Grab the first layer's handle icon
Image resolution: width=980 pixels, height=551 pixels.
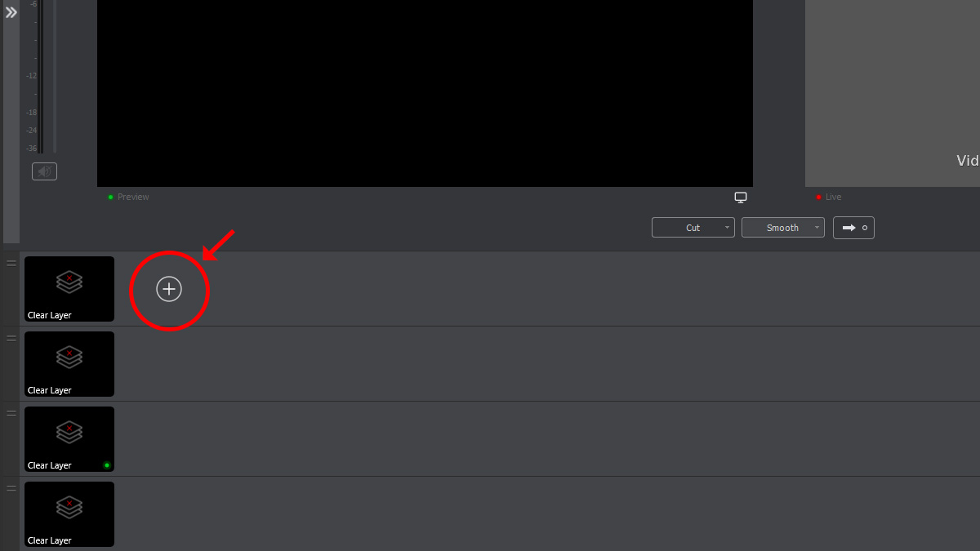click(11, 263)
